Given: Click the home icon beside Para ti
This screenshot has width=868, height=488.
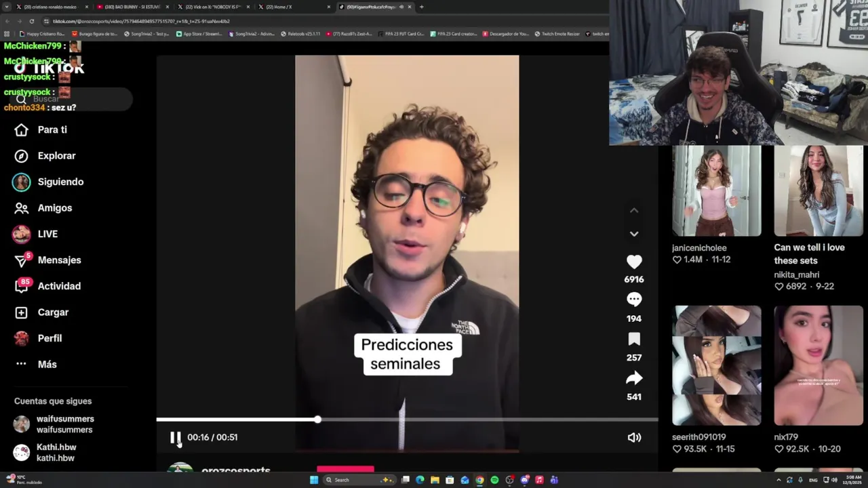Looking at the screenshot, I should click(x=22, y=129).
